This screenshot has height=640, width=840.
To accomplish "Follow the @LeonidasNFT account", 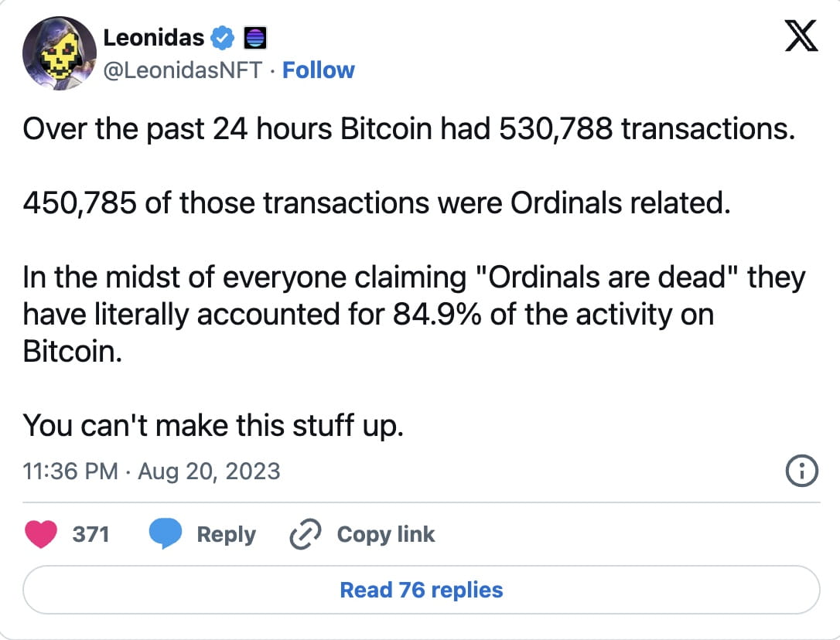I will point(319,70).
